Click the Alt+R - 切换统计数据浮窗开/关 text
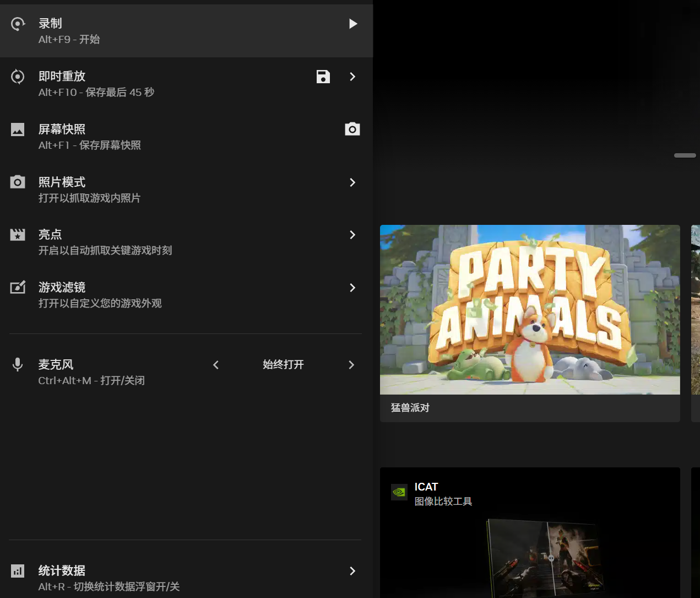Image resolution: width=700 pixels, height=598 pixels. point(109,587)
